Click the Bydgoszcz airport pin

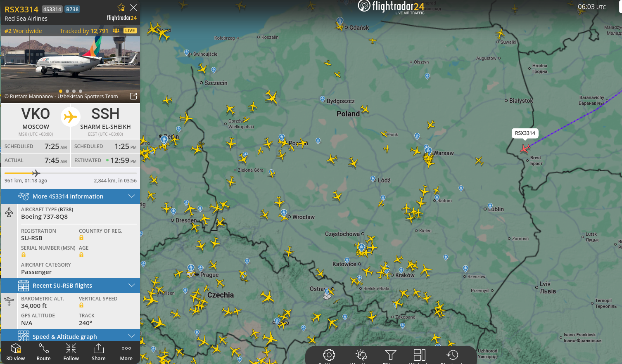coord(323,99)
